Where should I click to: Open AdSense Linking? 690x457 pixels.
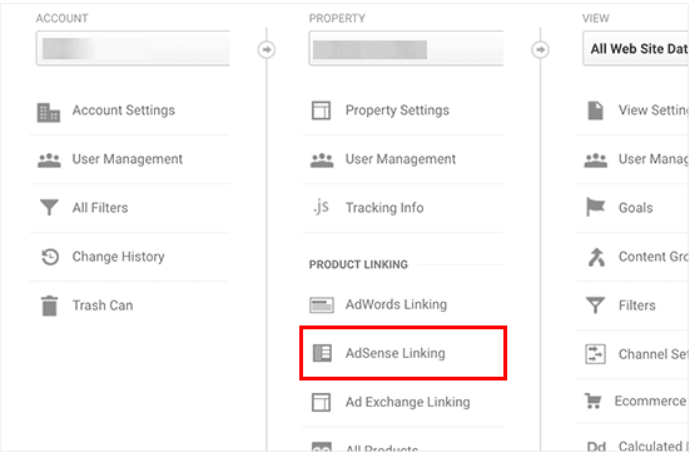pos(395,354)
